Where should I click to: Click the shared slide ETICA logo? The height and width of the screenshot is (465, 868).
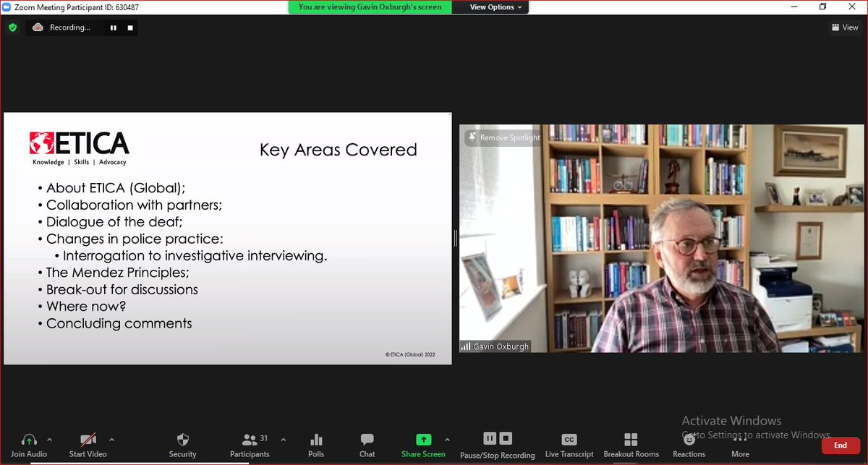point(80,149)
